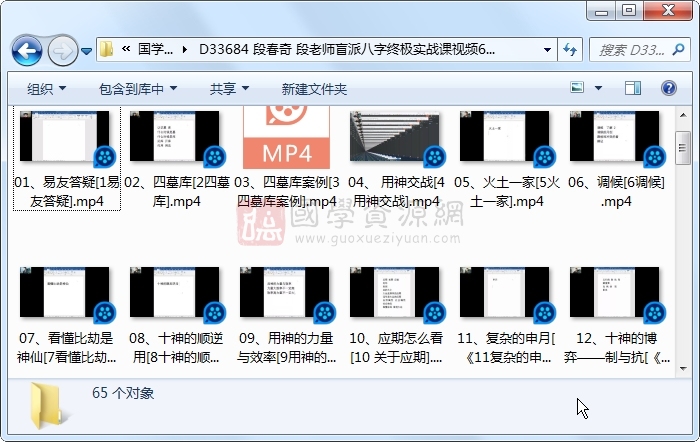Click file name 03、四墓库案例[3四墓库案例].mp4
This screenshot has width=700, height=442.
click(287, 192)
